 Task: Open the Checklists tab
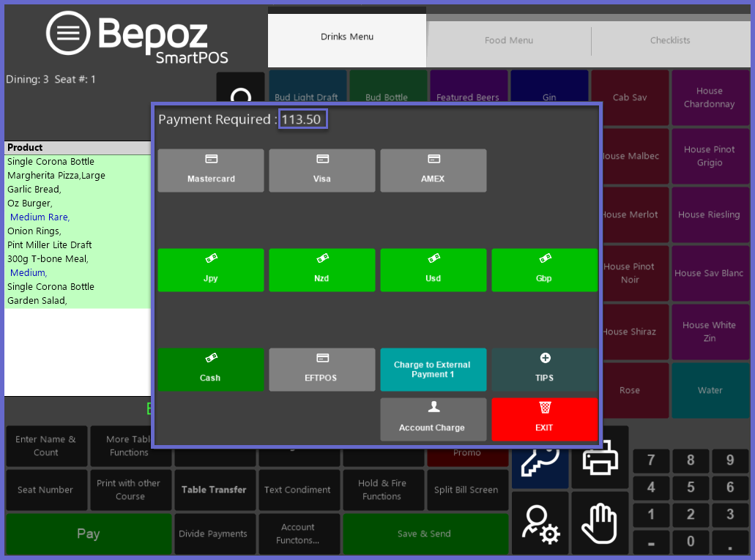click(x=670, y=40)
